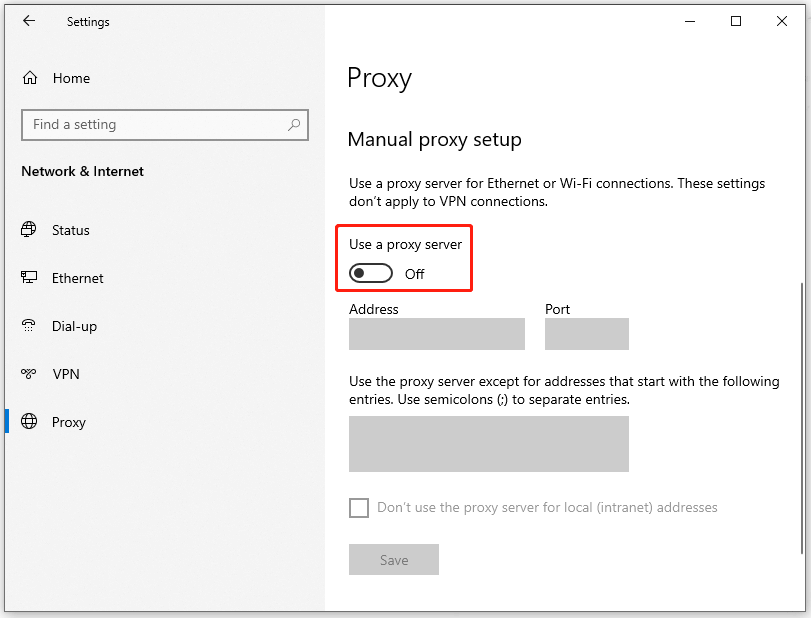The height and width of the screenshot is (618, 811).
Task: Click the Find a setting search box
Action: 165,125
